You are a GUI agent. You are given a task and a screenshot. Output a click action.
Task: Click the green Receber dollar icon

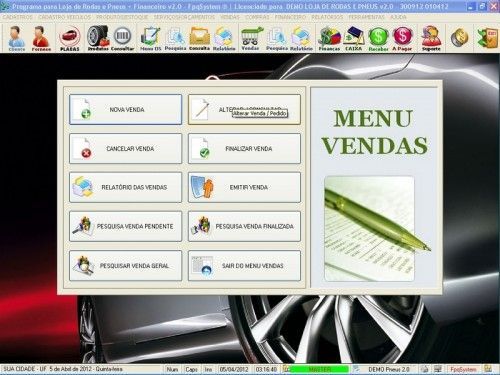378,38
